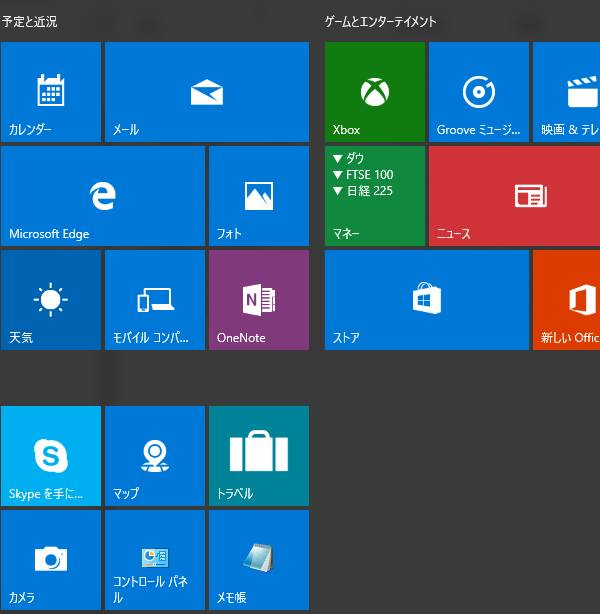Open the Weather (天気) tile
The image size is (600, 614).
pyautogui.click(x=51, y=300)
